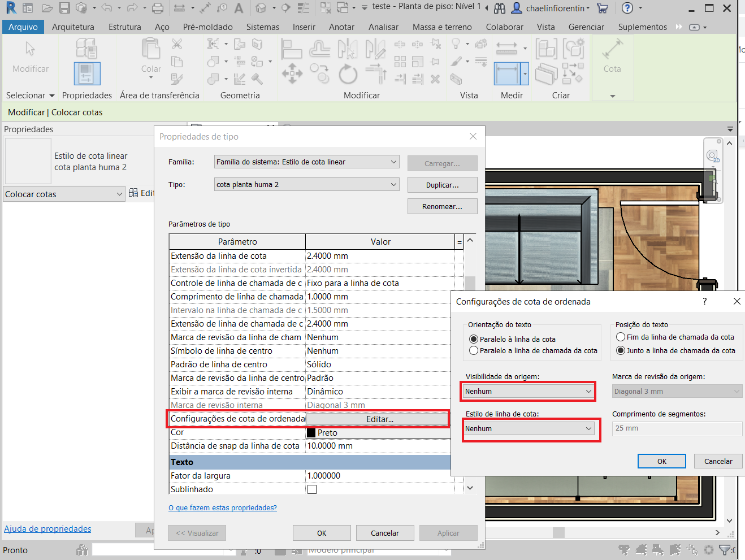Image resolution: width=745 pixels, height=560 pixels.
Task: Click Renomear... button
Action: click(443, 206)
